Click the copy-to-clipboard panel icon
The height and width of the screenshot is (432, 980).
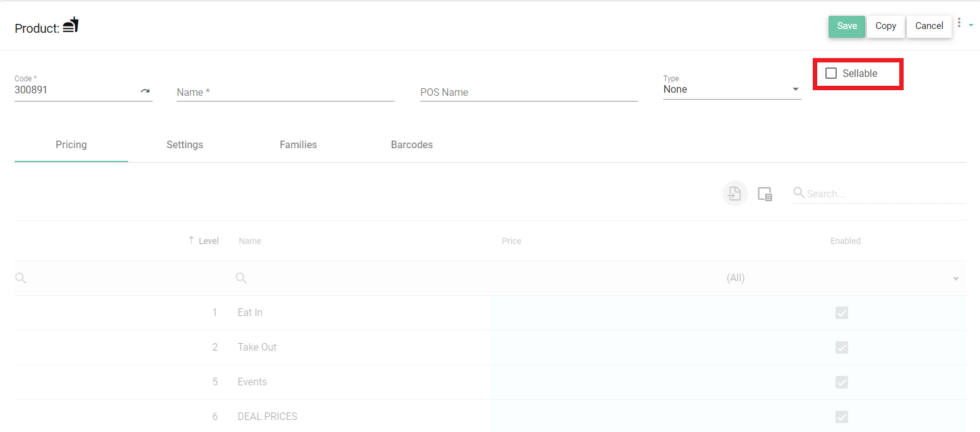coord(765,194)
